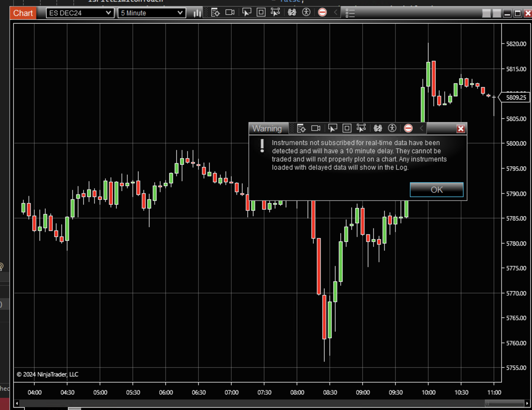Select the Chart tab label
The image size is (532, 410).
(23, 13)
